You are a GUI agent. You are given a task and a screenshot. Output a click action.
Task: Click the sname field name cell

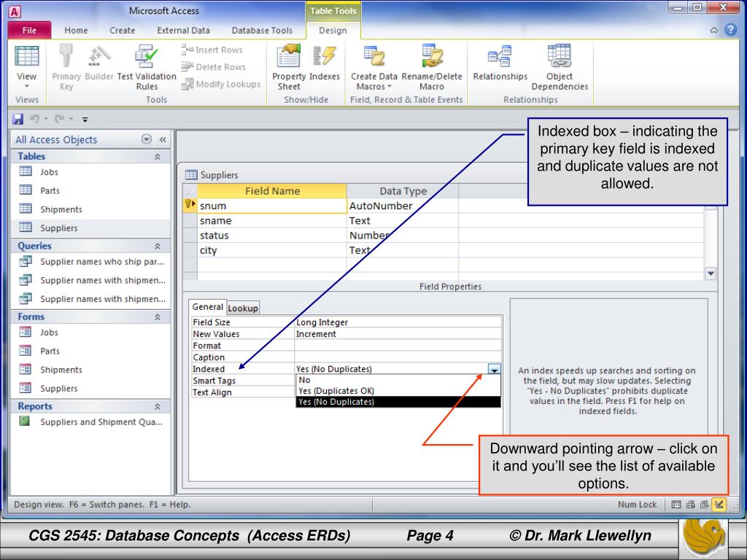(x=272, y=220)
